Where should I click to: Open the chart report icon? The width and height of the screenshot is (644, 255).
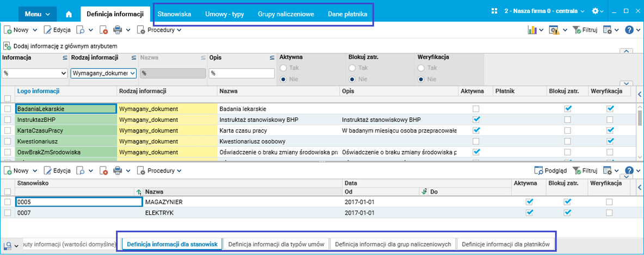pyautogui.click(x=532, y=30)
